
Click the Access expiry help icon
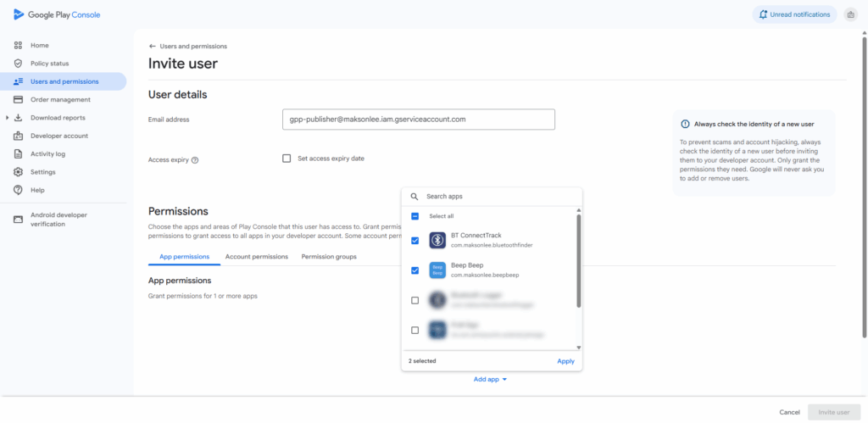tap(195, 159)
